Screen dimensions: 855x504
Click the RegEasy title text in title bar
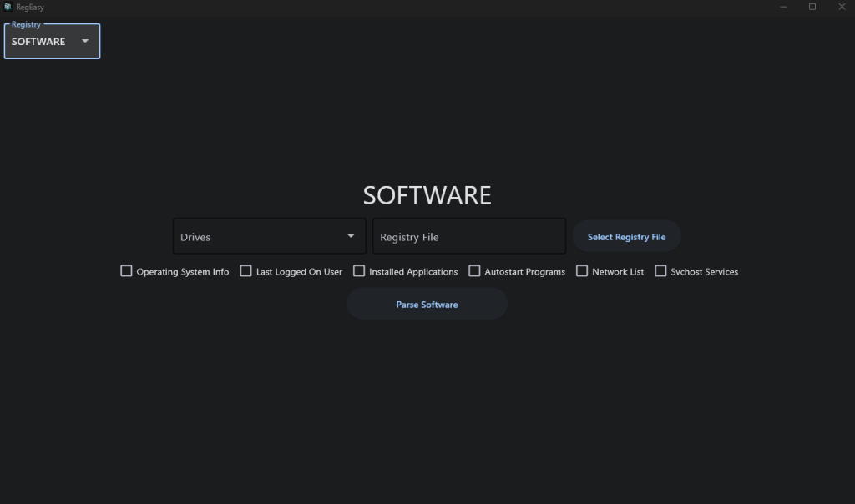pos(30,7)
